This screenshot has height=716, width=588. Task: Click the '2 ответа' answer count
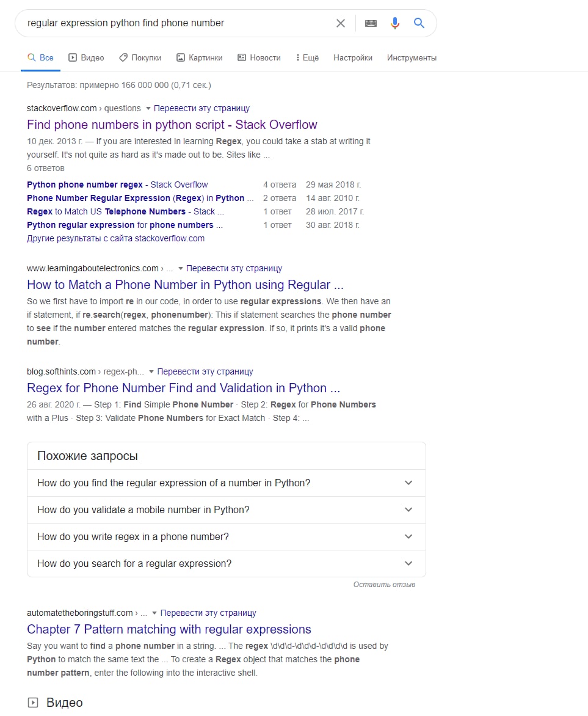click(x=280, y=198)
